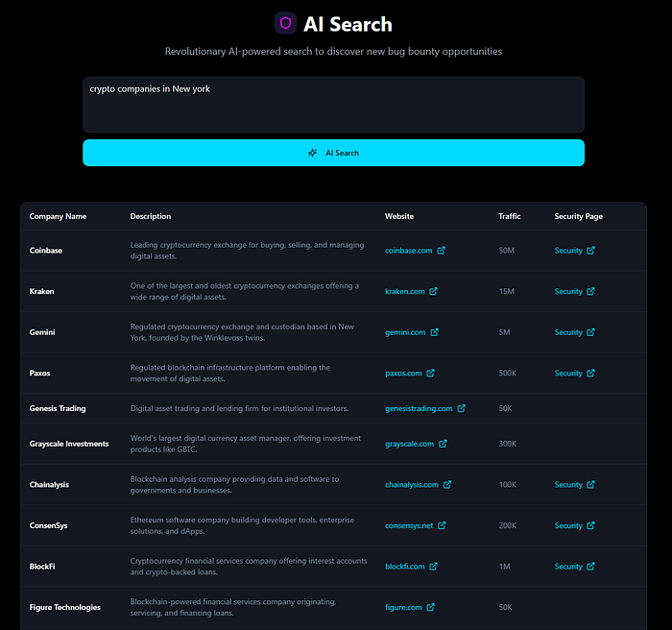This screenshot has width=672, height=630.
Task: Click the Description column header
Action: 151,216
